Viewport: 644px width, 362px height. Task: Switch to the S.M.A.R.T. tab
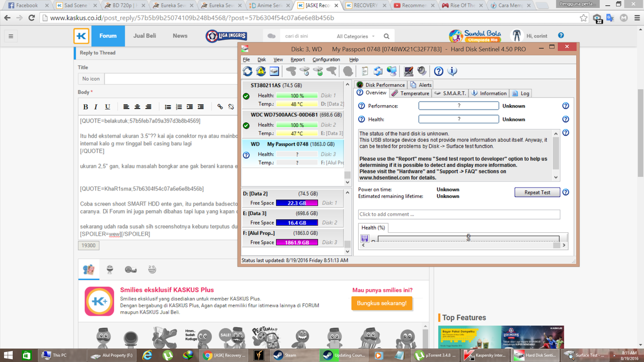450,93
